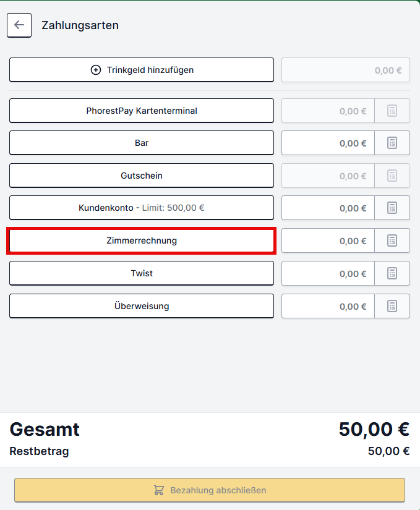The image size is (420, 510).
Task: Select the highlighted Zimmerrechnung button
Action: [x=142, y=240]
